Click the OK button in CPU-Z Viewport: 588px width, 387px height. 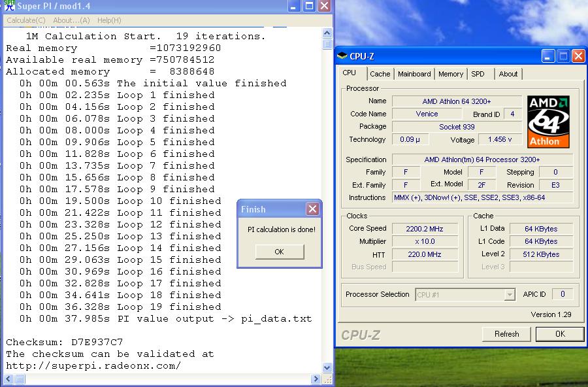560,333
